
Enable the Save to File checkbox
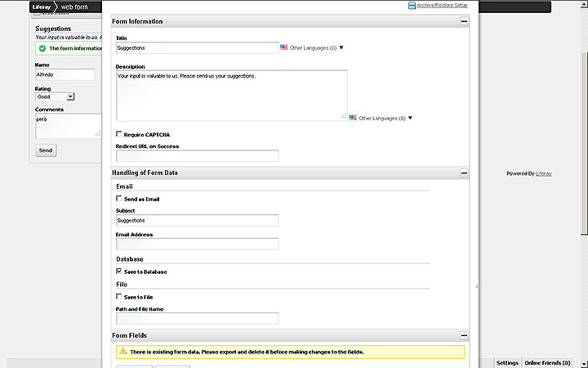click(119, 296)
